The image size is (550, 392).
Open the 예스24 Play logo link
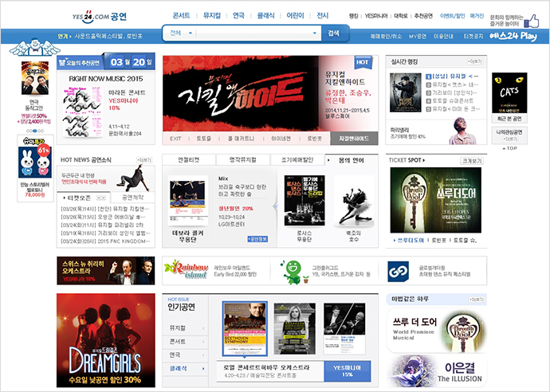513,36
